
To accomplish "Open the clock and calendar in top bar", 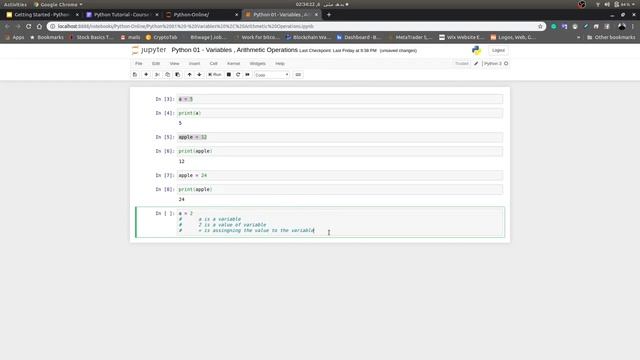I will tap(322, 4).
